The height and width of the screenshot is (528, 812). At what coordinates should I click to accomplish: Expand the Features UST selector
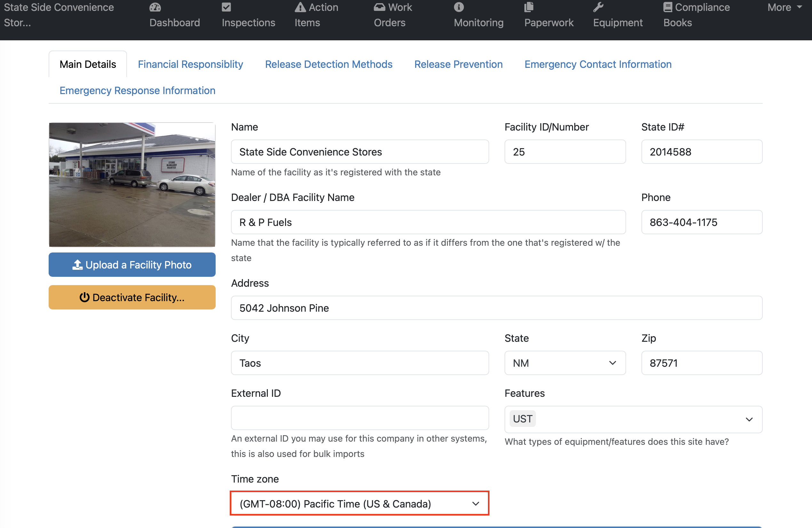click(633, 419)
